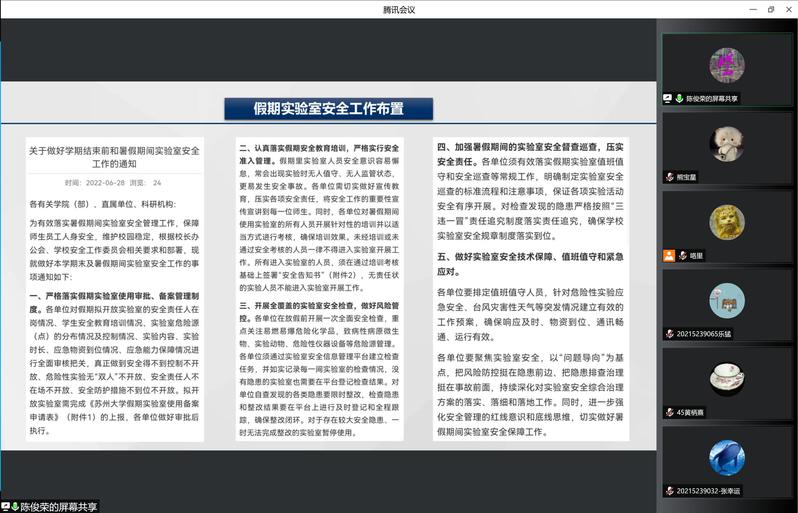Viewport: 798px width, 513px height.
Task: Click the slide title banner 假期实验室安全工作布置
Action: tap(328, 108)
